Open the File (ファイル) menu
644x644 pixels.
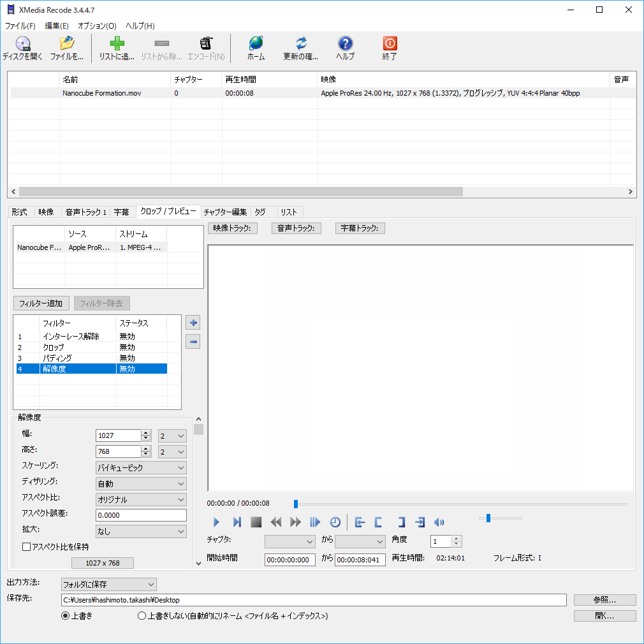click(20, 26)
